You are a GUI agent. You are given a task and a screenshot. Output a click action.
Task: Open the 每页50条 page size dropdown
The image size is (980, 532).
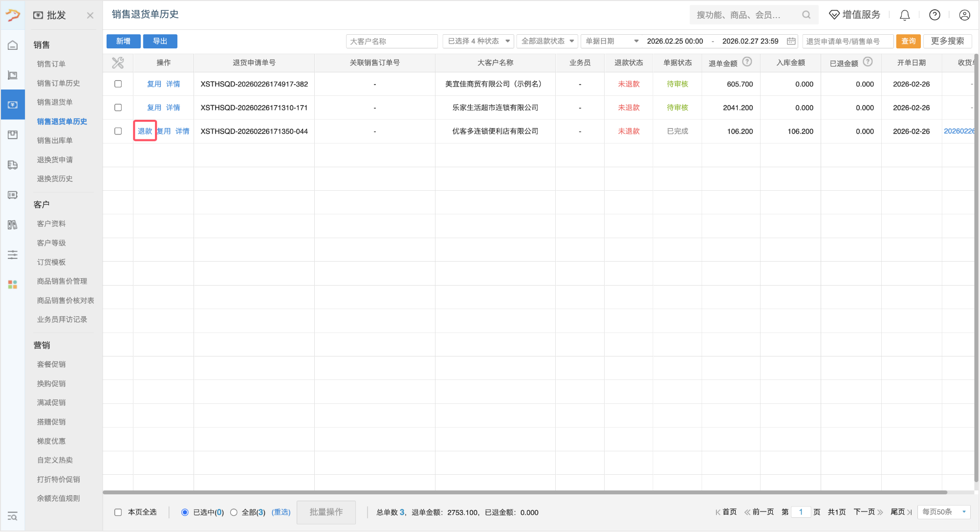click(943, 512)
